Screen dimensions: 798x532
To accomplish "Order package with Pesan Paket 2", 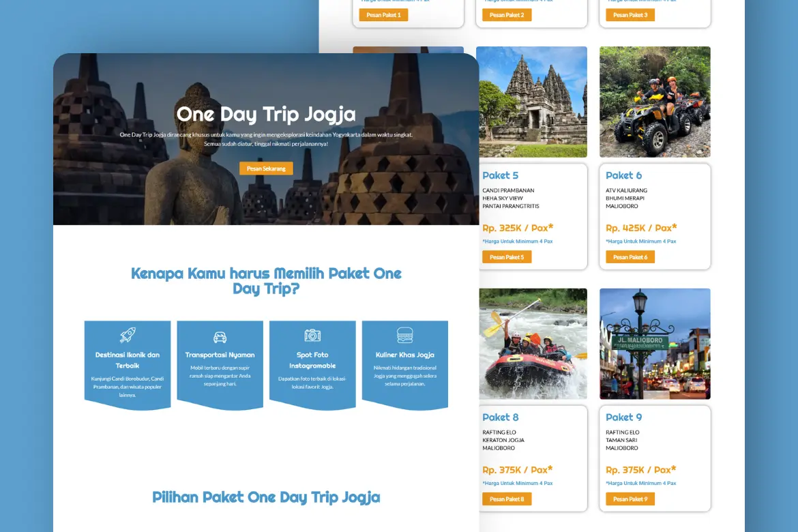I will tap(507, 15).
